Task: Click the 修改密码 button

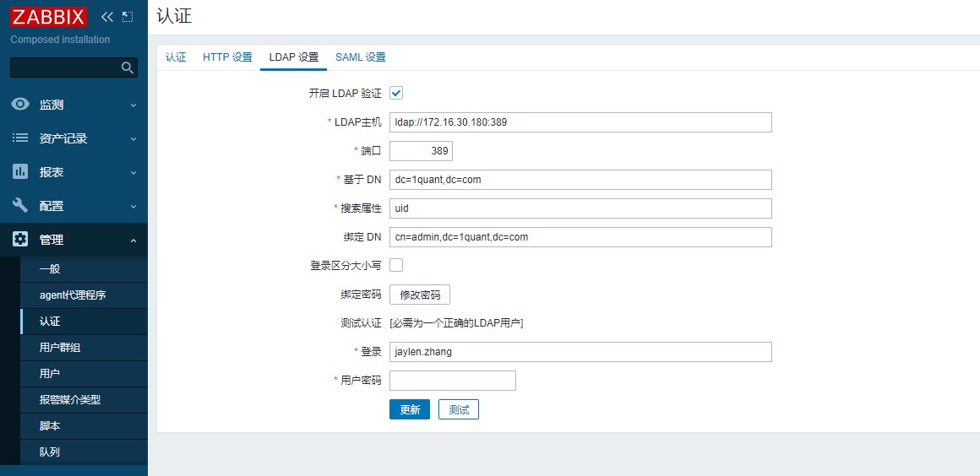Action: [420, 295]
